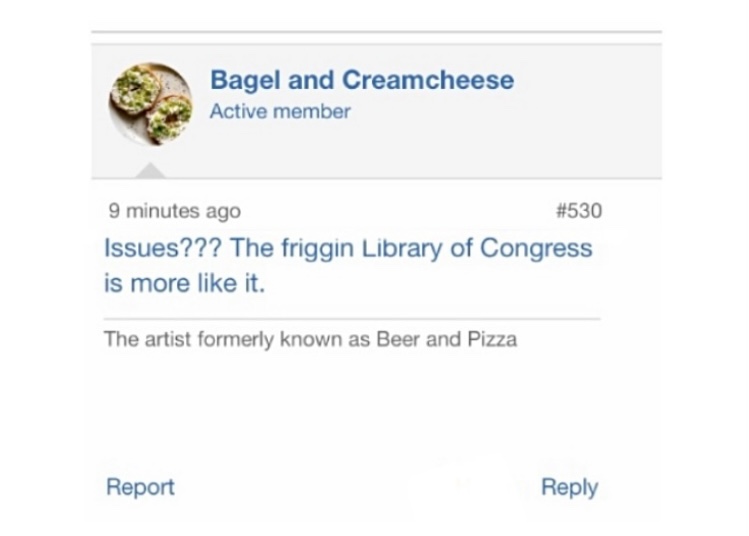Click the speech-bubble pointer under the avatar
Viewport: 749px width, 536px height.
[150, 171]
